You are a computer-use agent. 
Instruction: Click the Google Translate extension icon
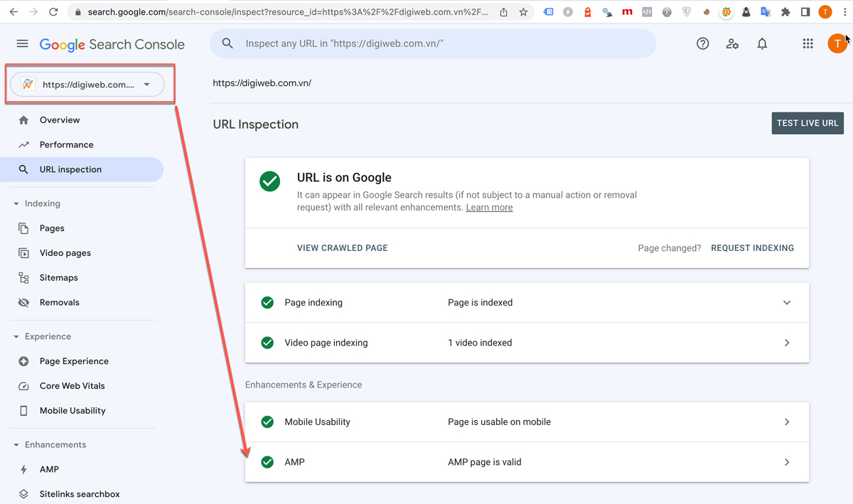pyautogui.click(x=766, y=12)
